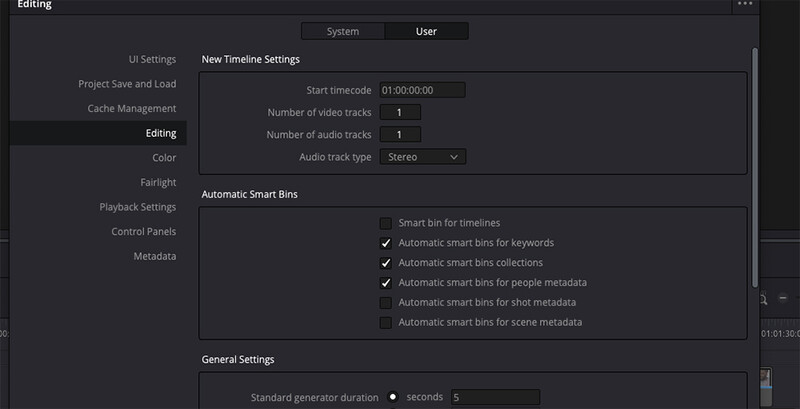Viewport: 800px width, 409px height.
Task: Click Number of audio tracks field
Action: [x=400, y=135]
